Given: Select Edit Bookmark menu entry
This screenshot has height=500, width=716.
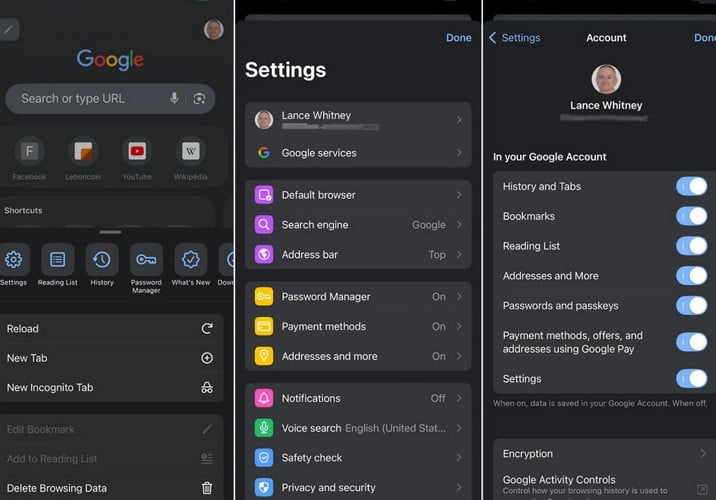Looking at the screenshot, I should (x=111, y=429).
